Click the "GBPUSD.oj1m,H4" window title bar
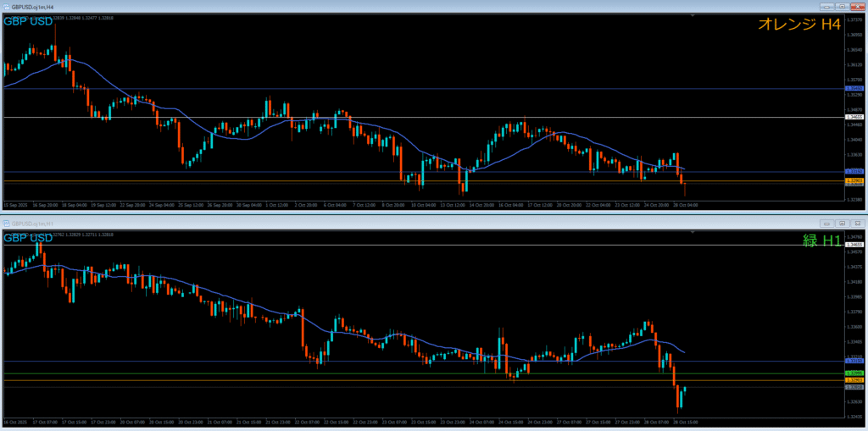The height and width of the screenshot is (431, 868). point(339,6)
